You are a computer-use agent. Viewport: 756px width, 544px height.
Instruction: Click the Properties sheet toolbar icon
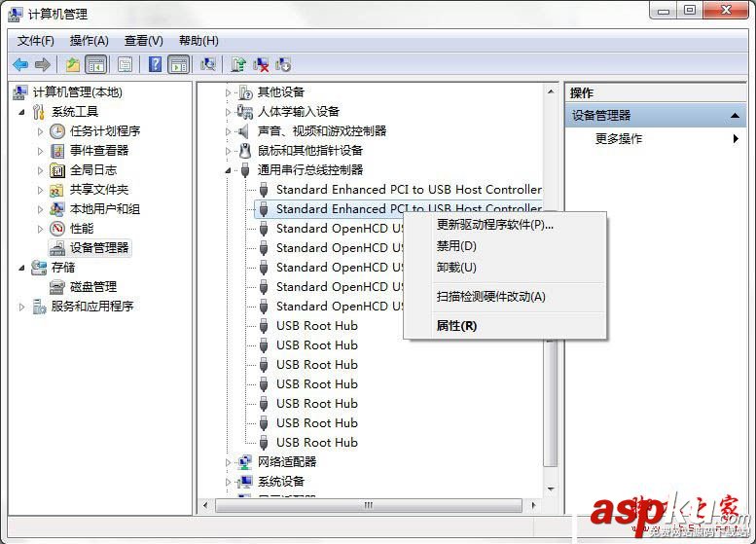[125, 64]
